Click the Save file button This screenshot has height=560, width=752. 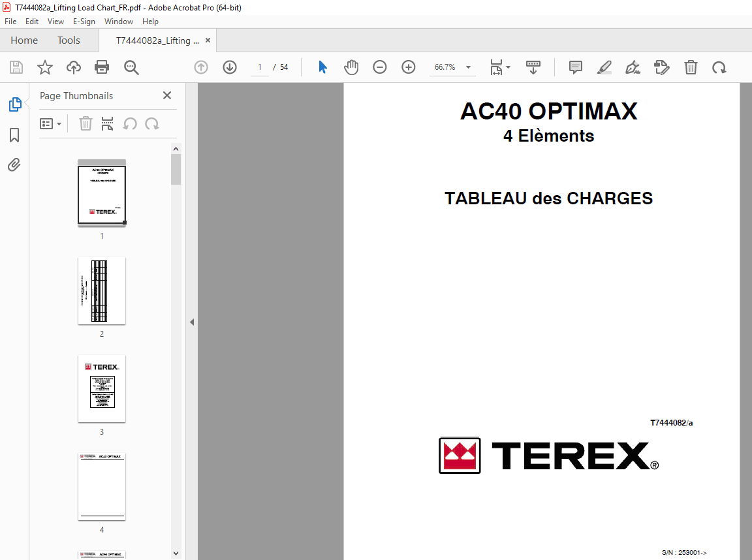[16, 67]
